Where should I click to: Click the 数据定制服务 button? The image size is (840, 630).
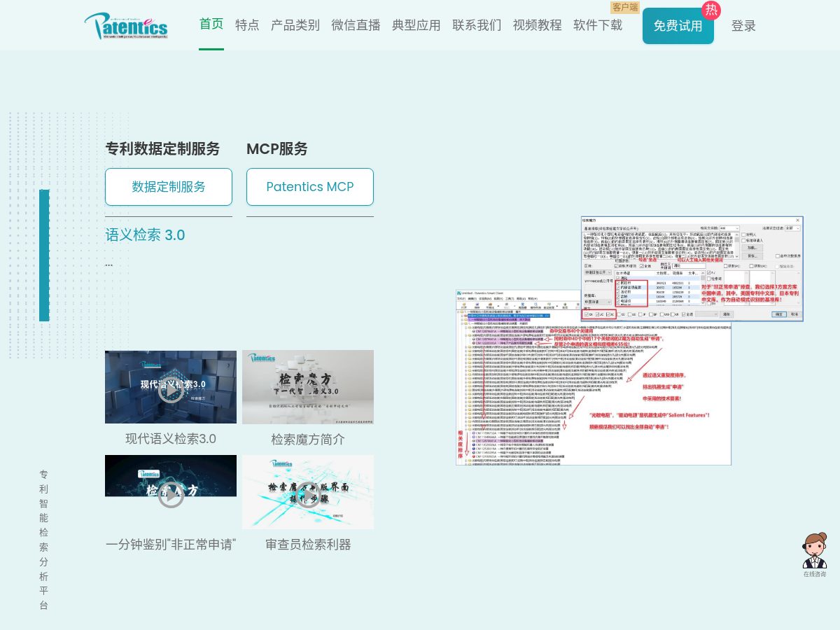click(169, 187)
